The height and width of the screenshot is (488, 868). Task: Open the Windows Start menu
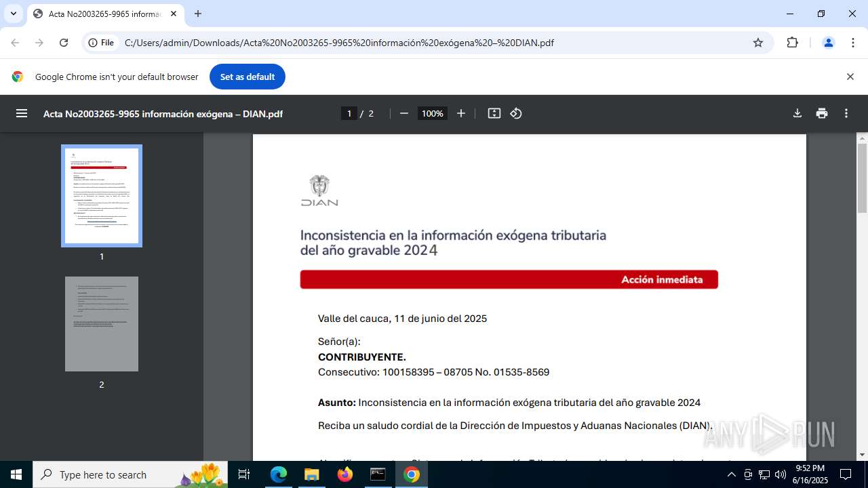click(x=16, y=474)
